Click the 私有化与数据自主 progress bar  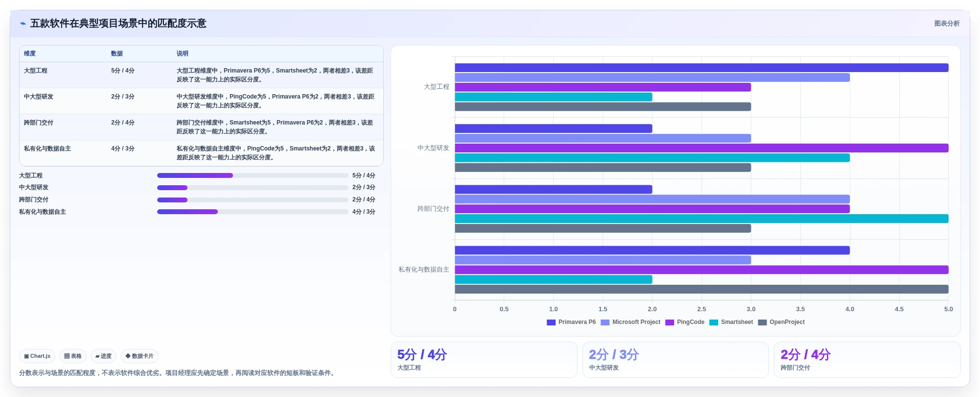click(253, 212)
